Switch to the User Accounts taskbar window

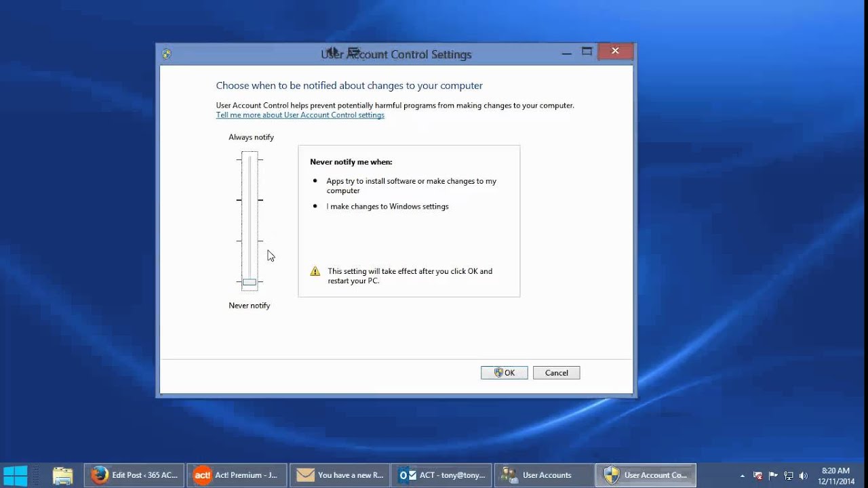point(545,475)
